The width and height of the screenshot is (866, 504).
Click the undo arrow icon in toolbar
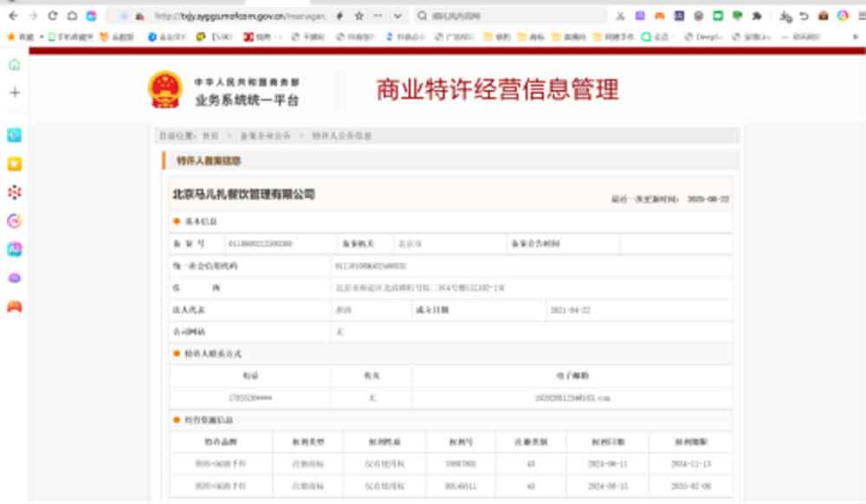(x=805, y=16)
